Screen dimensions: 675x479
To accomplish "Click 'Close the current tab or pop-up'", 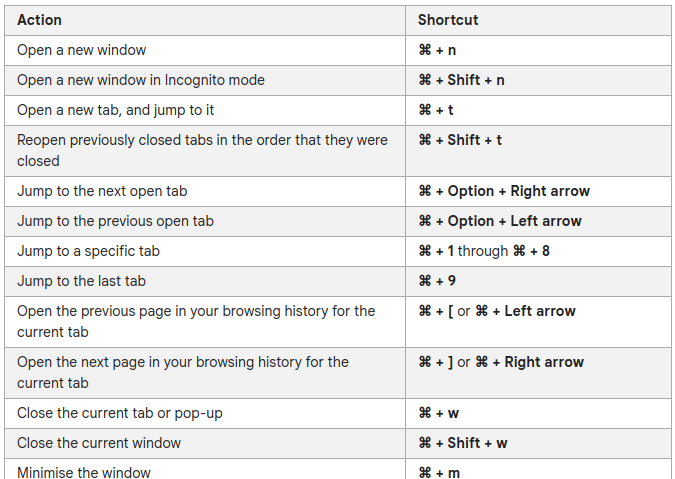I will point(120,414).
